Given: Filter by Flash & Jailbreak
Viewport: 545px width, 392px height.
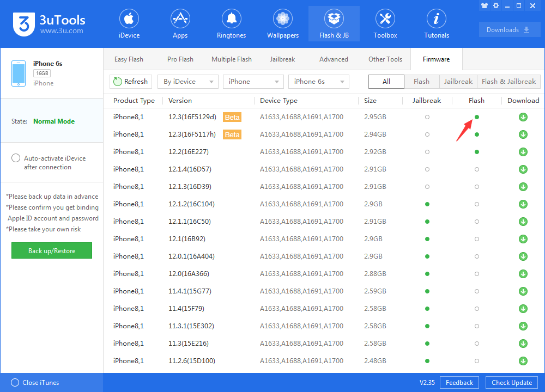Looking at the screenshot, I should (x=508, y=82).
